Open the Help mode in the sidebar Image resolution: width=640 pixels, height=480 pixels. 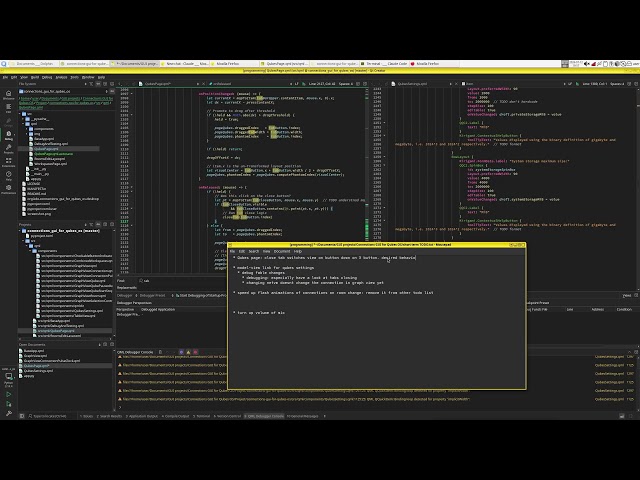click(x=9, y=176)
